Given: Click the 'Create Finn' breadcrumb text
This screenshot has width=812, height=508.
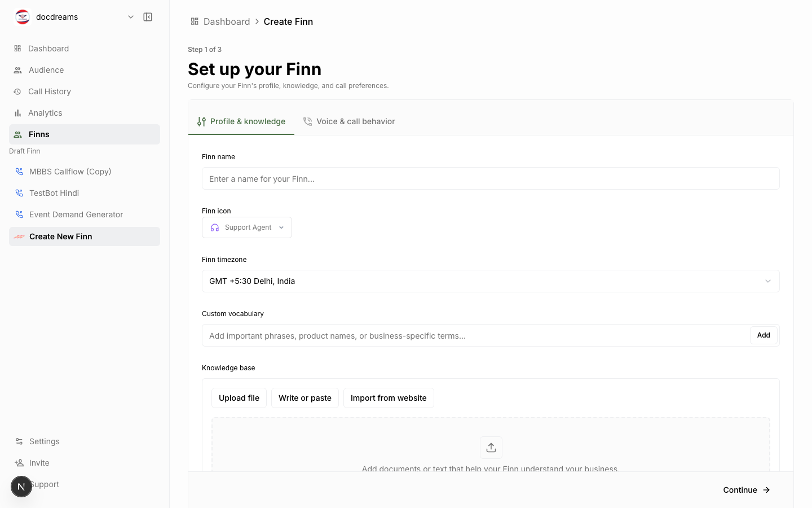Looking at the screenshot, I should coord(288,21).
